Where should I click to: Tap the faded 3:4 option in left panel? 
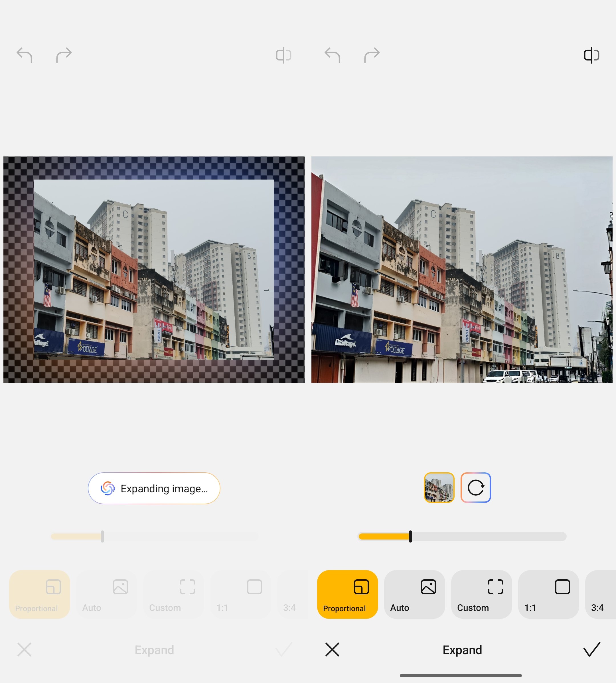pos(293,594)
